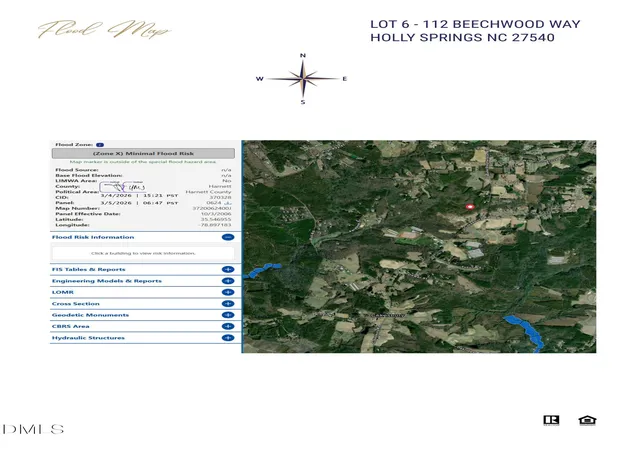The image size is (640, 450).
Task: Click the CID value 370328
Action: [x=220, y=197]
